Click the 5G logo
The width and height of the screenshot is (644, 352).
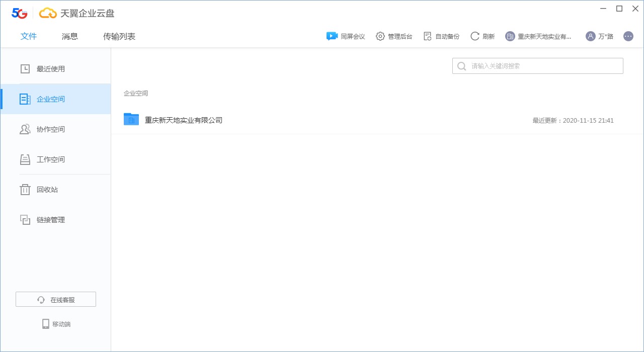point(20,13)
